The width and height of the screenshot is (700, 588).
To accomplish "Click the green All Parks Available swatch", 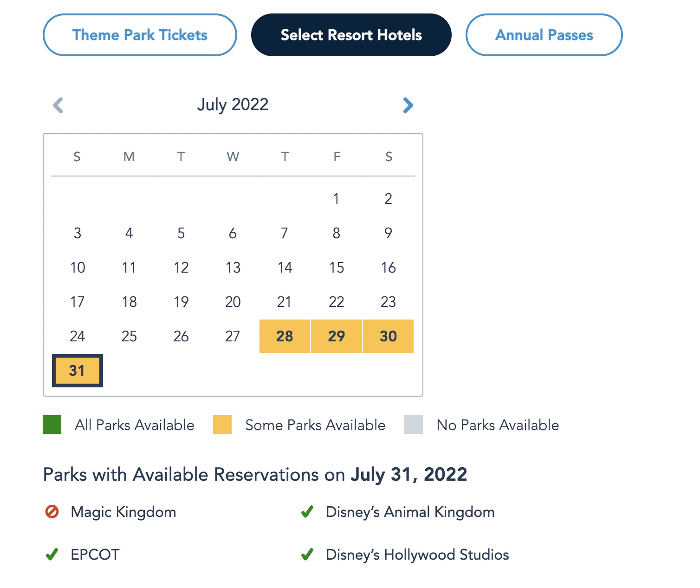I will 52,425.
